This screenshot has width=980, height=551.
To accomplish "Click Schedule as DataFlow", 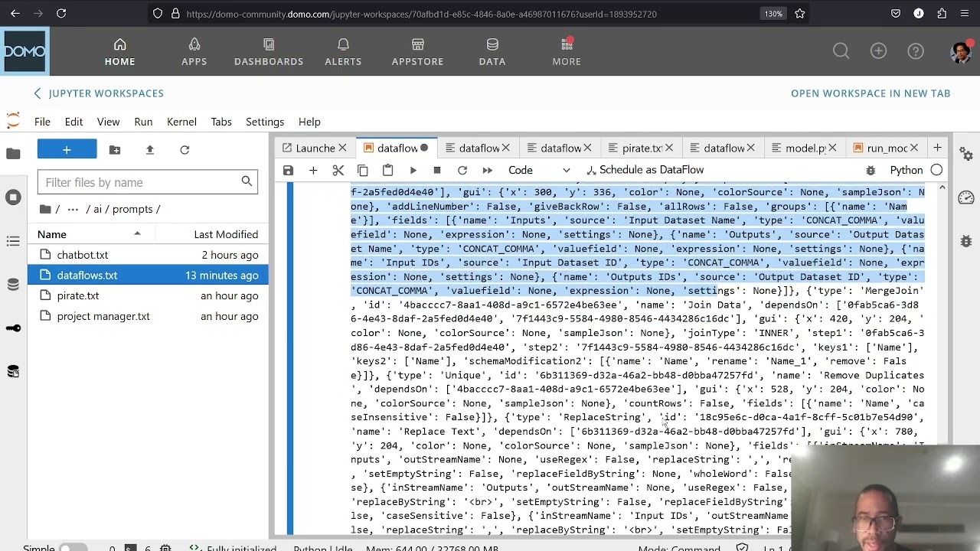I will click(x=645, y=170).
